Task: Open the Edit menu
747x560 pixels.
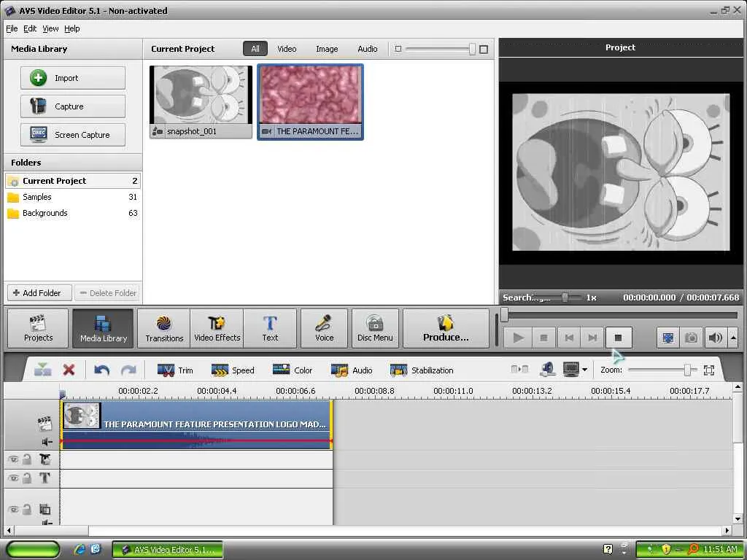Action: click(x=30, y=28)
